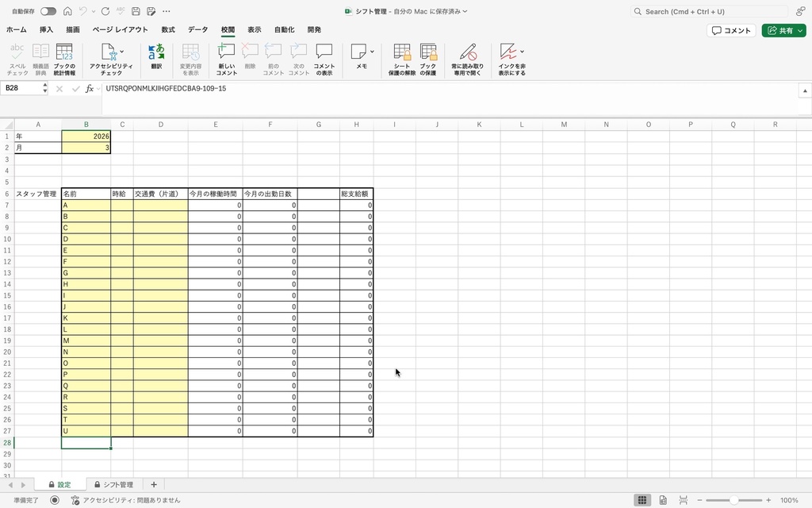Switch to the 設定 sheet tab

[x=59, y=485]
